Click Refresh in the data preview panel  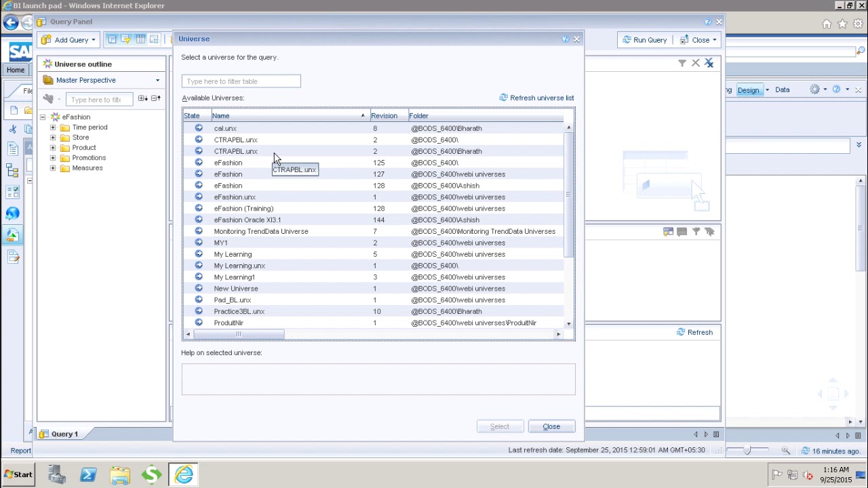pos(694,332)
